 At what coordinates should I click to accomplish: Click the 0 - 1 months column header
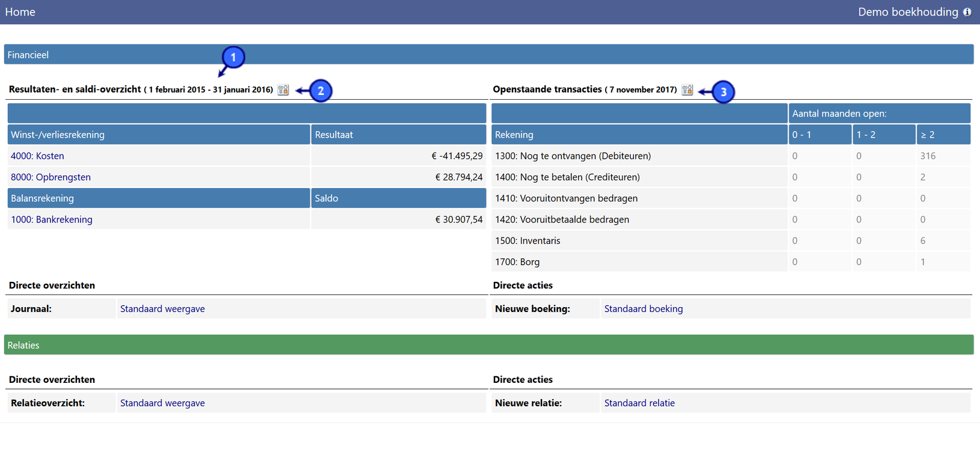coord(820,135)
